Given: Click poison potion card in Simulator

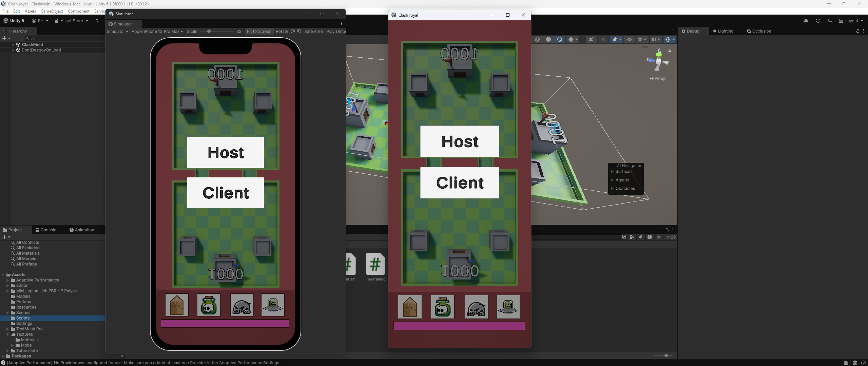Looking at the screenshot, I should [209, 305].
